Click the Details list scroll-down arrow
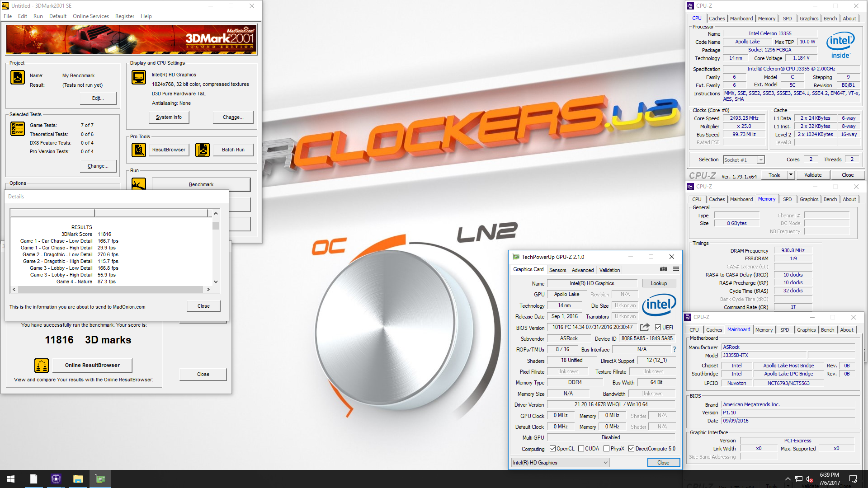 [216, 282]
